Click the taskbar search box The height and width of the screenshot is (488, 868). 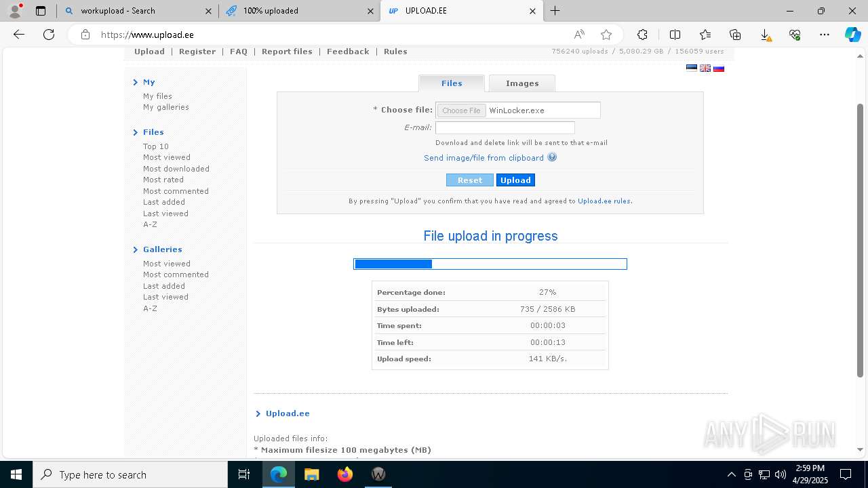click(130, 474)
